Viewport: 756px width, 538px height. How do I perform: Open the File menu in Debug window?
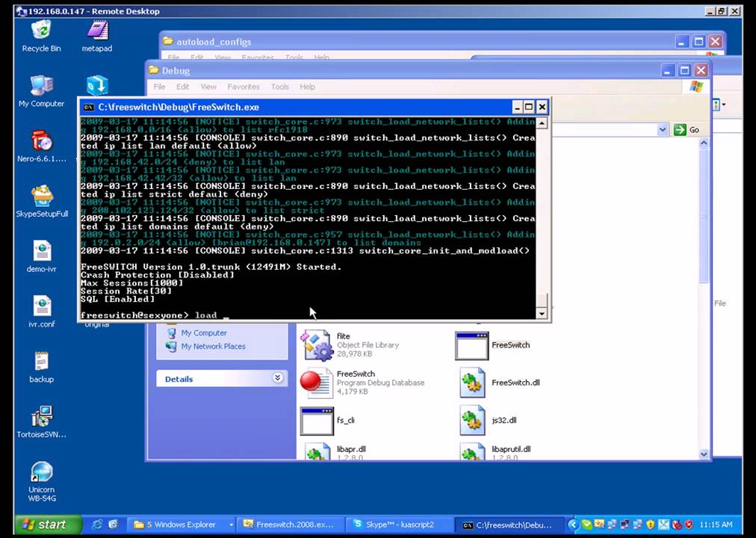point(159,87)
